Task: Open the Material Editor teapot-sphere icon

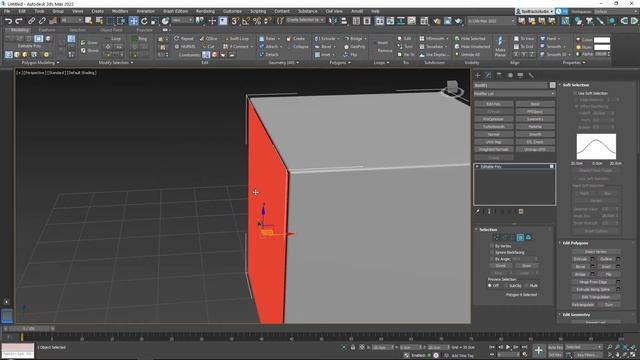Action: 424,21
